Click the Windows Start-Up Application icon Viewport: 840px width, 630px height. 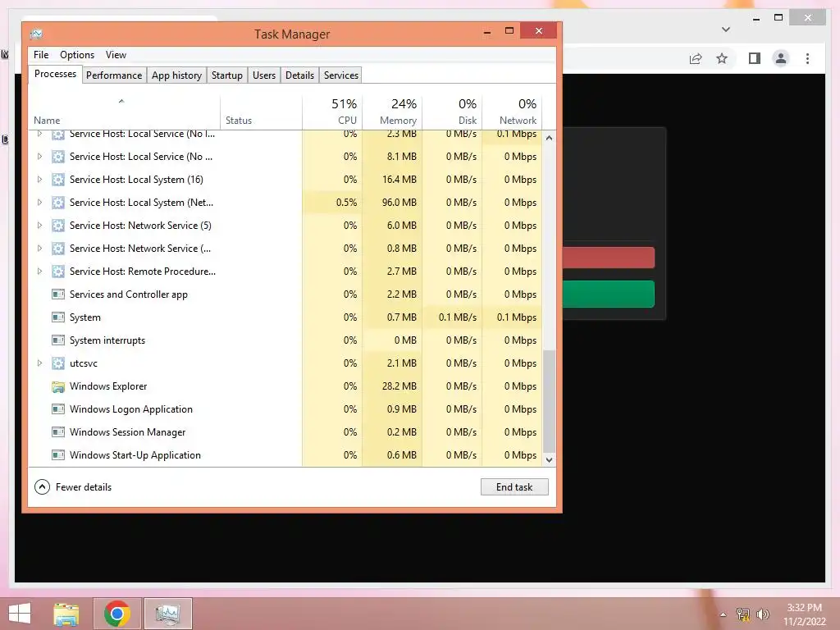[x=58, y=455]
